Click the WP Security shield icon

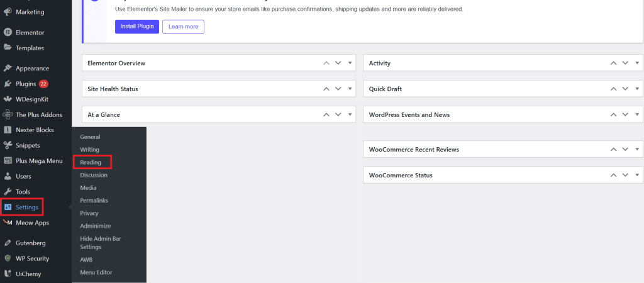tap(8, 258)
